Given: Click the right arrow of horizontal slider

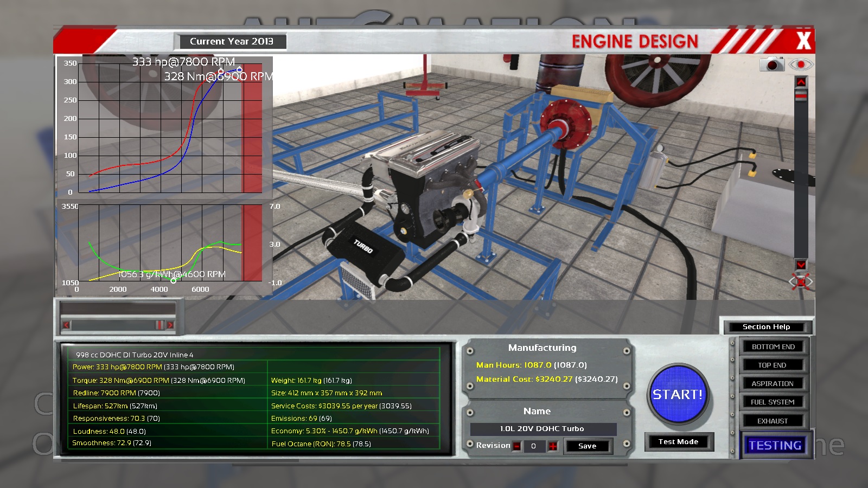Looking at the screenshot, I should pos(170,325).
